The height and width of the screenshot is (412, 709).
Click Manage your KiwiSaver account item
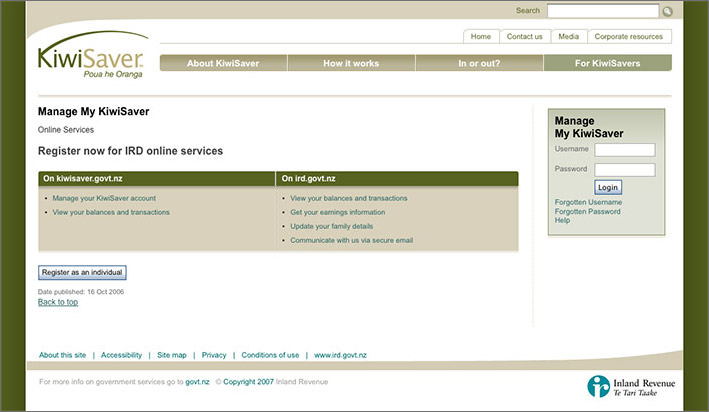(104, 198)
